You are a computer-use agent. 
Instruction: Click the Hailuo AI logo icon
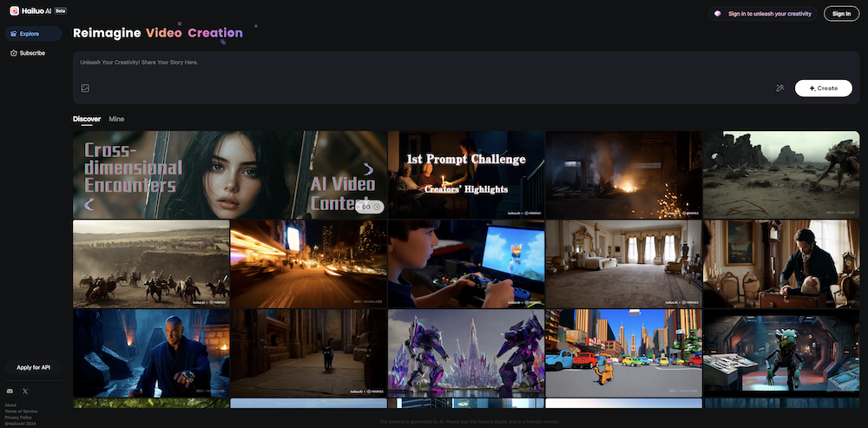[15, 11]
